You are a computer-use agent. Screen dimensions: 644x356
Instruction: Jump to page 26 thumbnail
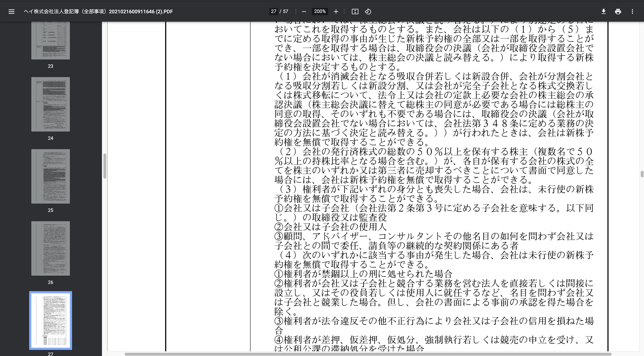50,248
